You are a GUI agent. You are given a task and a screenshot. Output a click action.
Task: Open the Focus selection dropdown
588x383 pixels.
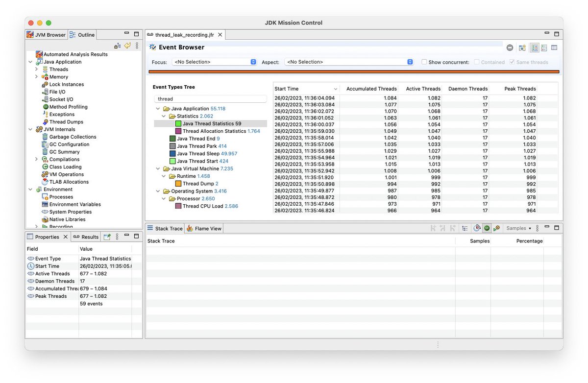coord(214,62)
